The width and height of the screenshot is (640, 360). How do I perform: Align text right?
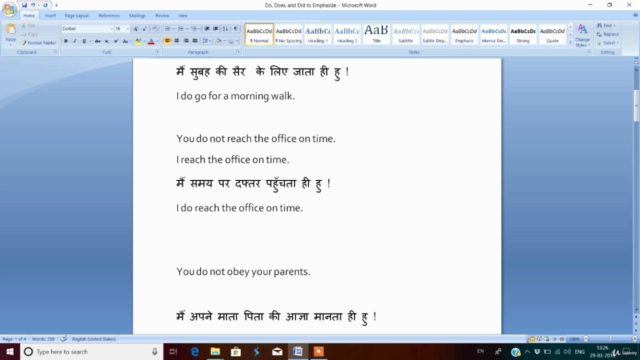click(x=186, y=41)
